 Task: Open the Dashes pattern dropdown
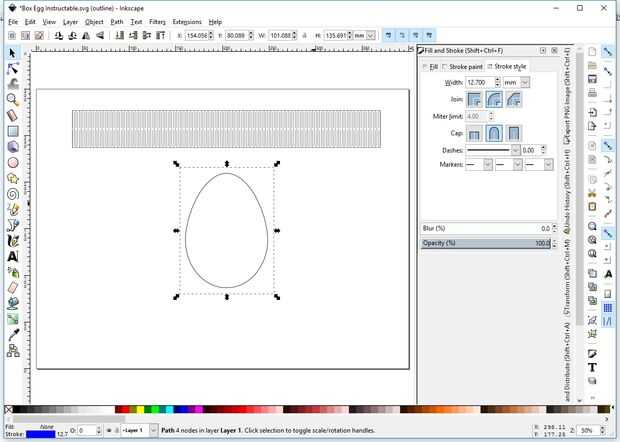tap(515, 150)
